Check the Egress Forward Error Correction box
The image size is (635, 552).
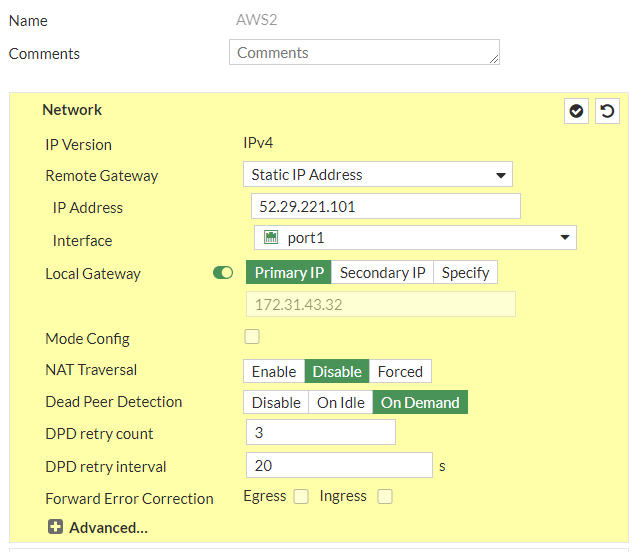tap(301, 496)
